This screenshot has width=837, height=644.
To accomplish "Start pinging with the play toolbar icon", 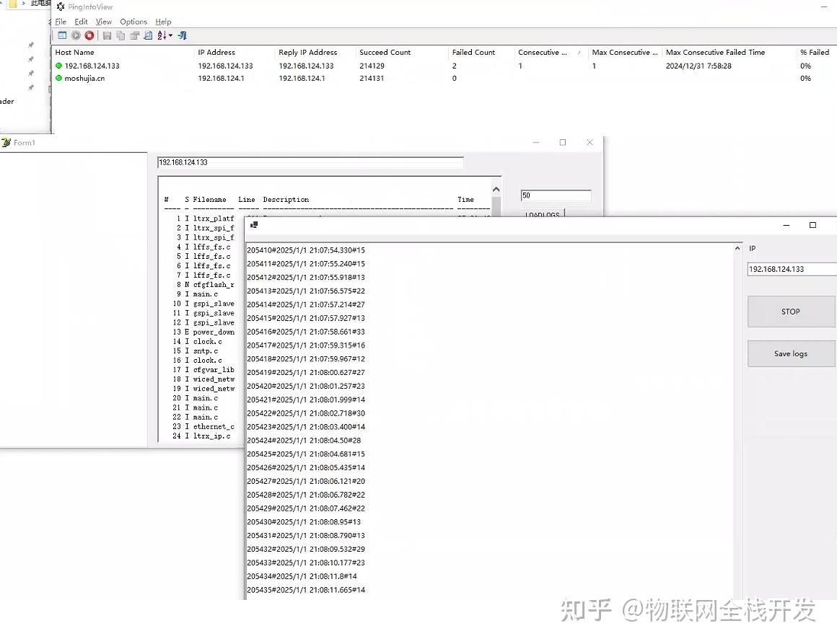I will [76, 35].
